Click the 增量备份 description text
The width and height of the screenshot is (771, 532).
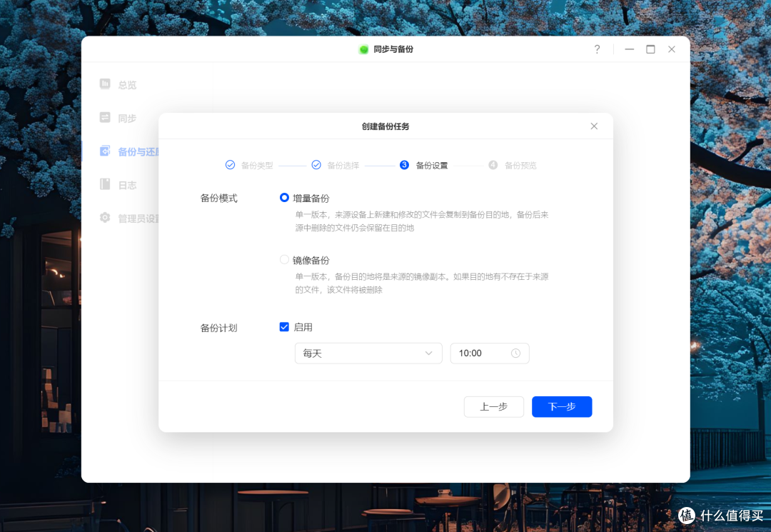coord(421,221)
